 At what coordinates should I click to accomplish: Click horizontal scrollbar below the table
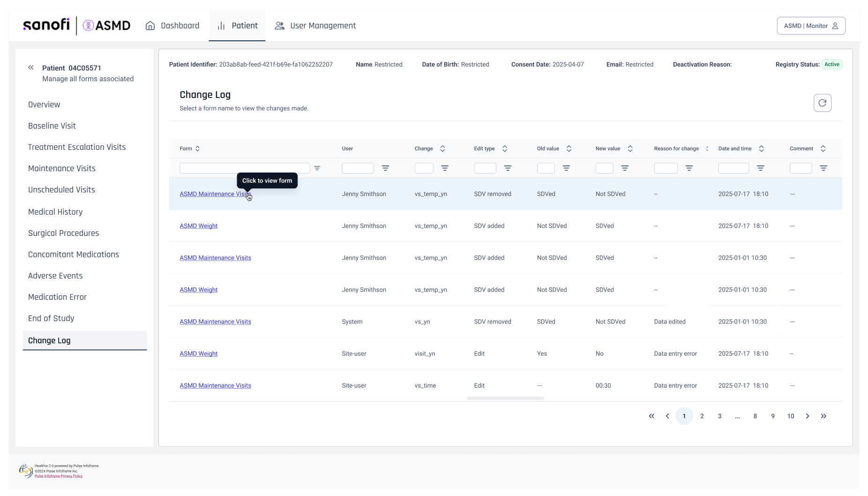[505, 398]
